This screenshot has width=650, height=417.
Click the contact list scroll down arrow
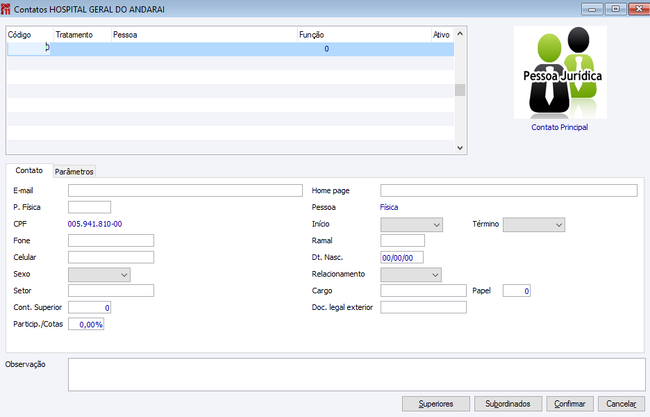pos(460,148)
